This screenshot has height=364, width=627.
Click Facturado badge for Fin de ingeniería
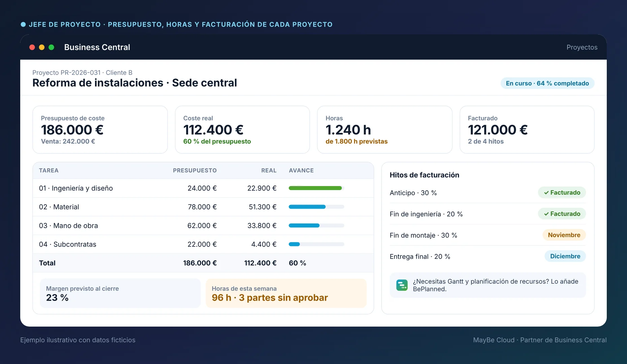(562, 214)
